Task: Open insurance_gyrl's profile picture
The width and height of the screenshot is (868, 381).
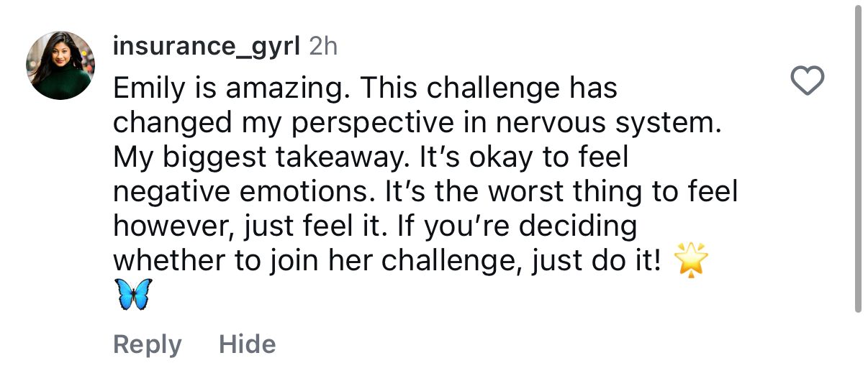Action: click(x=60, y=65)
